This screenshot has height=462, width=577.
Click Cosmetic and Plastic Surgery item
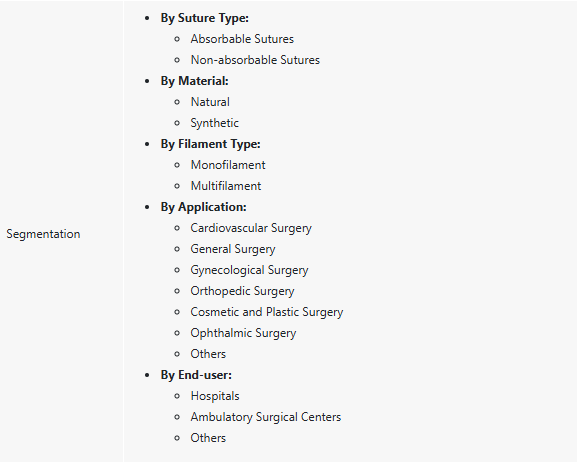[267, 312]
